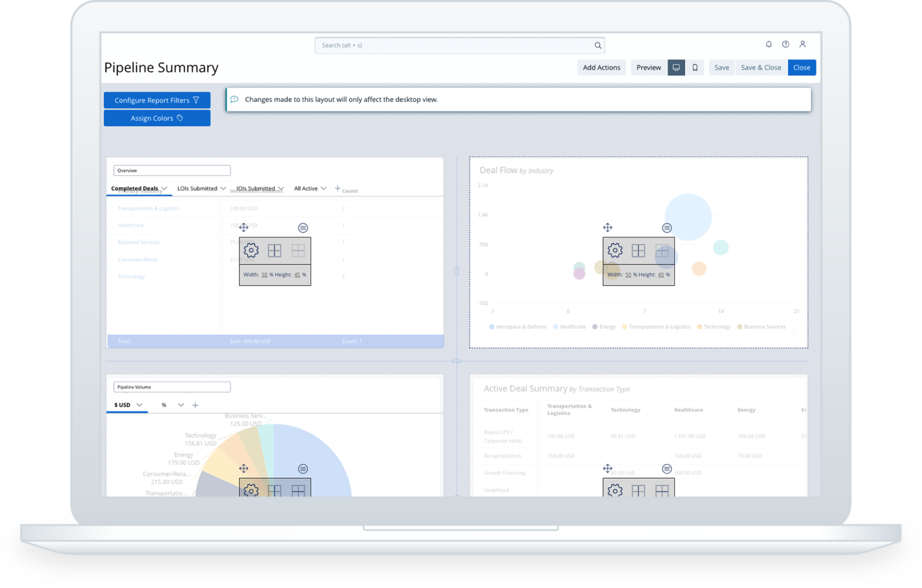
Task: Click the Pipeline Volume title field
Action: pyautogui.click(x=172, y=387)
